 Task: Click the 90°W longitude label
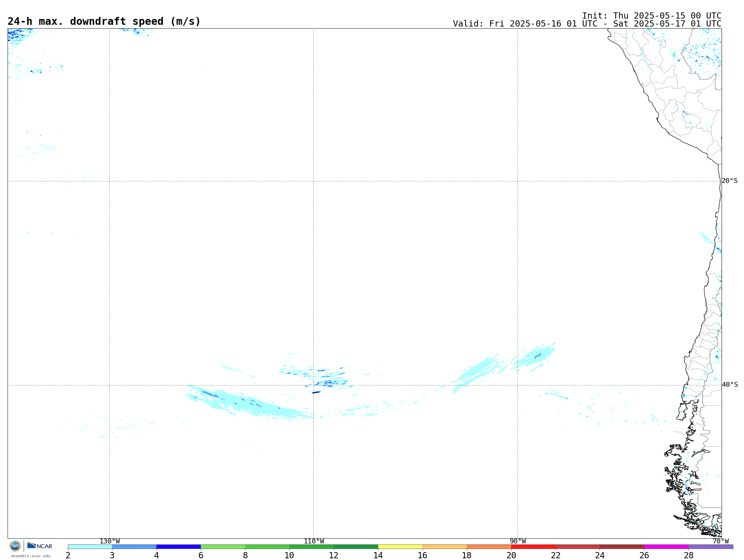point(518,541)
